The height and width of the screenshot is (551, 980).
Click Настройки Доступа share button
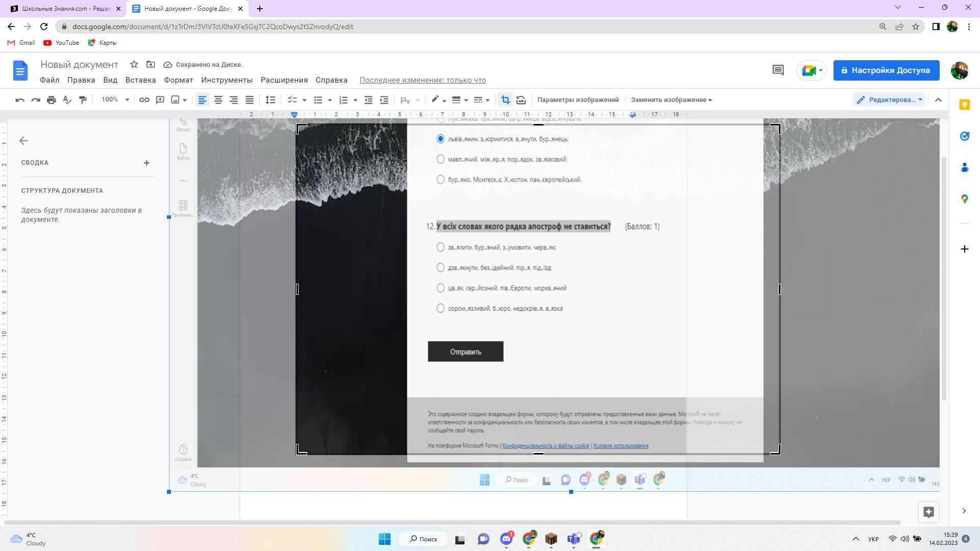click(x=887, y=70)
